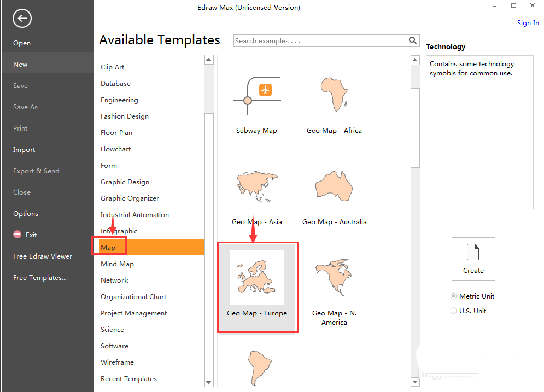Screen dimensions: 544x392
Task: Choose the Network category
Action: pyautogui.click(x=114, y=280)
